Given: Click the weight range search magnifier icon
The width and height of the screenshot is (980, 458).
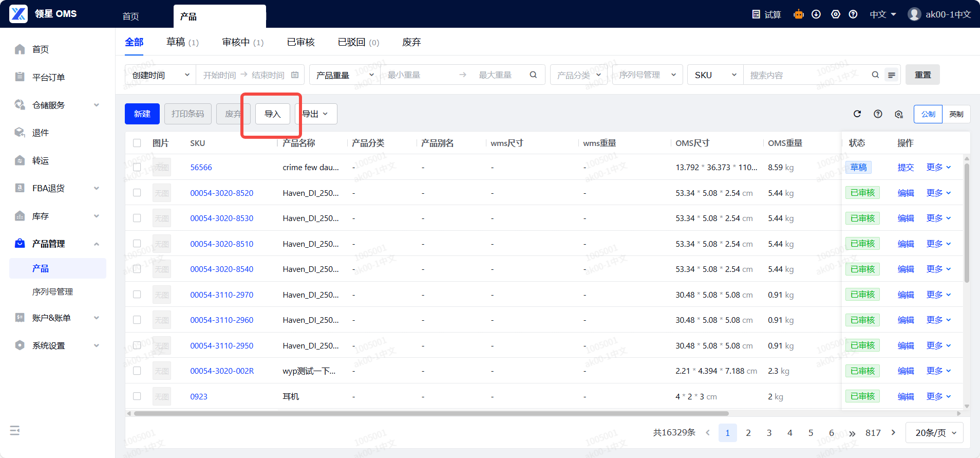Looking at the screenshot, I should [x=534, y=75].
